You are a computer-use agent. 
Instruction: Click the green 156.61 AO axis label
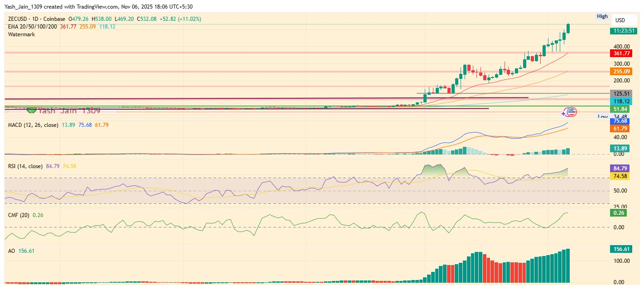point(621,249)
